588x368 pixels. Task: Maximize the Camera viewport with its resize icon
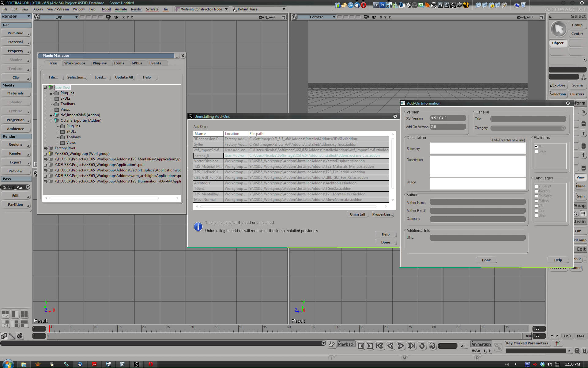pos(542,17)
